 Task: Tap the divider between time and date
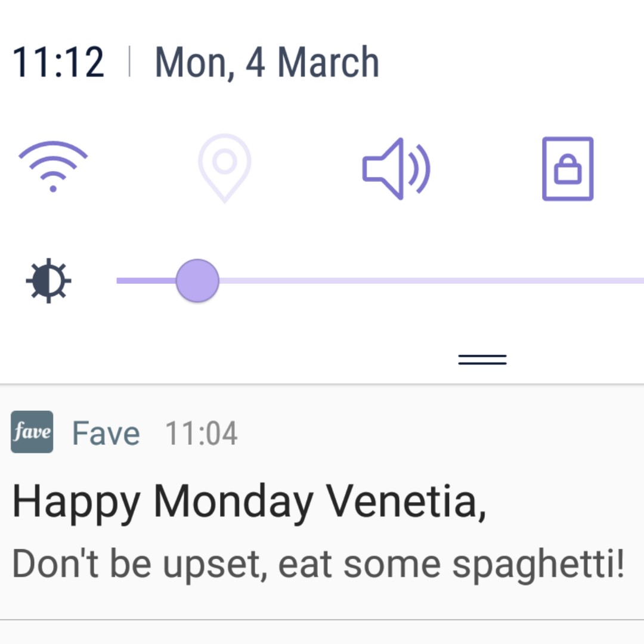pos(130,61)
